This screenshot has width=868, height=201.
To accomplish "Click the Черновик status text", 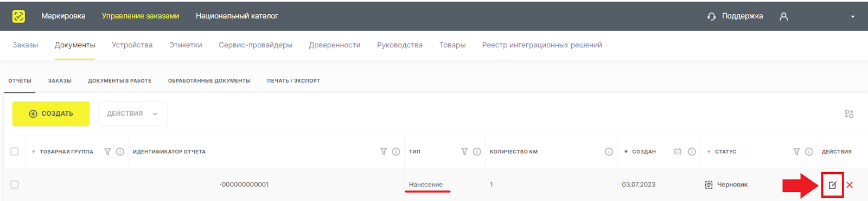I will tap(732, 185).
